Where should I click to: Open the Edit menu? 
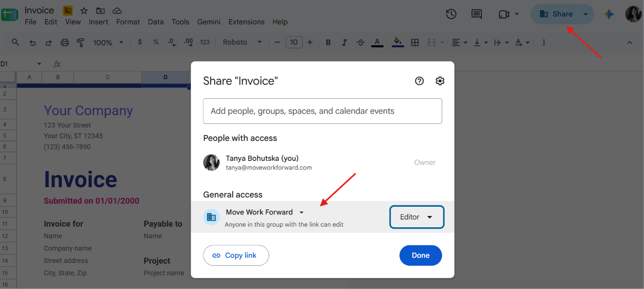coord(50,22)
